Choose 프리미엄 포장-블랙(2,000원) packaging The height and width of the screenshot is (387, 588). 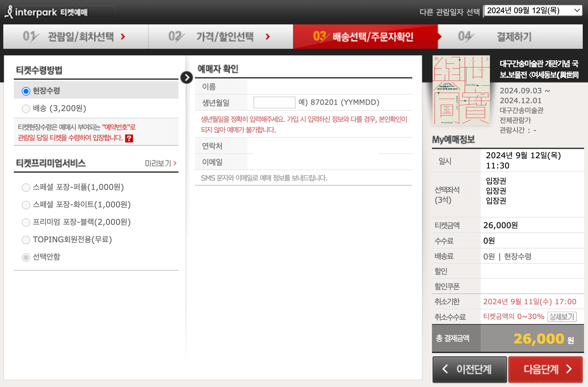26,222
